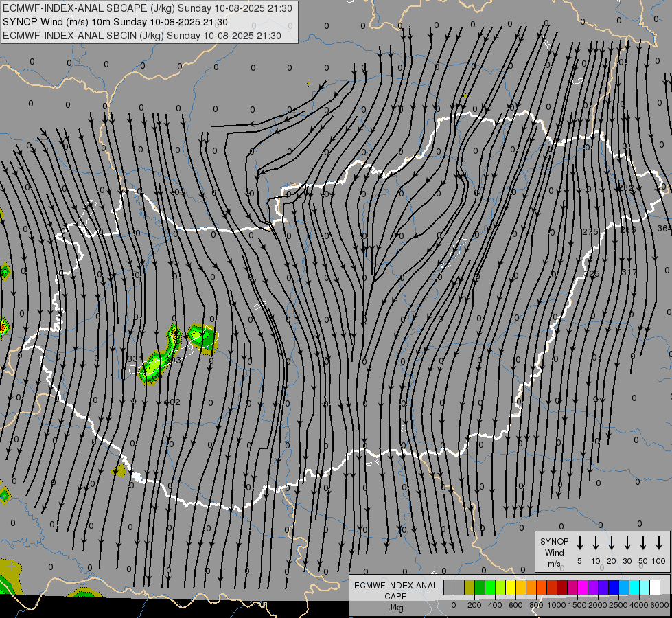
Task: Click the 600 tick on CAPE scale
Action: (x=515, y=605)
